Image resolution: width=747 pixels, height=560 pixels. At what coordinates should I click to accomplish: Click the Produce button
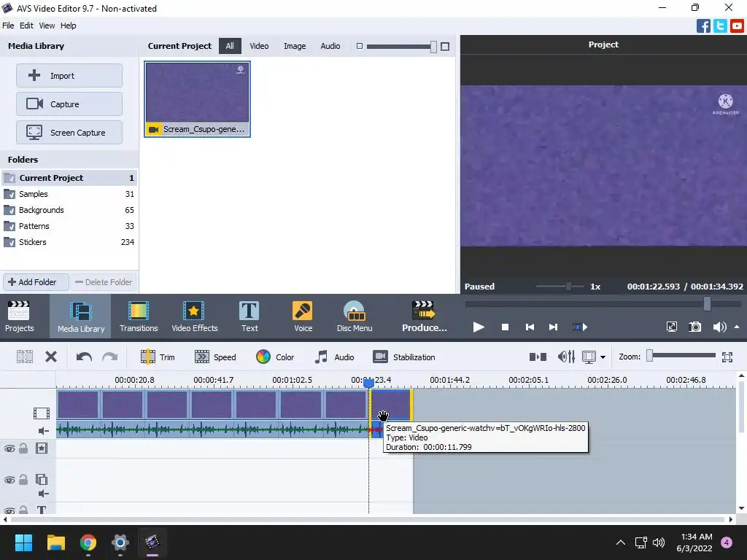[x=424, y=316]
